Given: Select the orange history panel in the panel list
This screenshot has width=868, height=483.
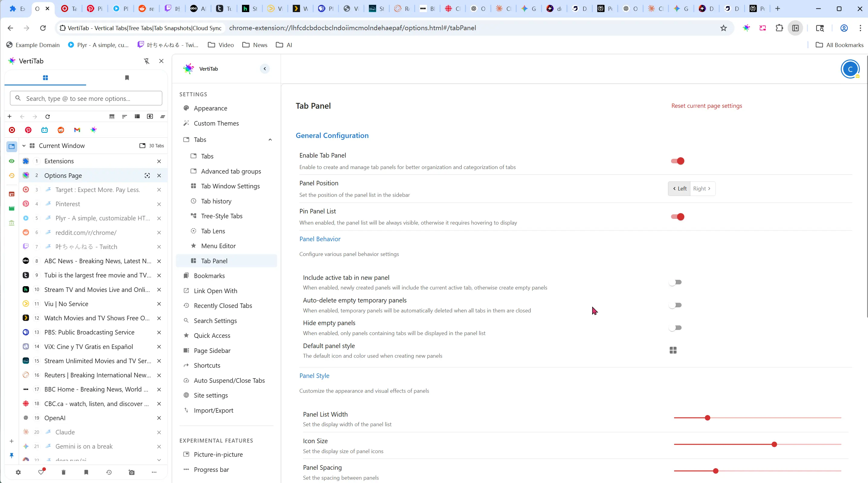Looking at the screenshot, I should pos(11,175).
